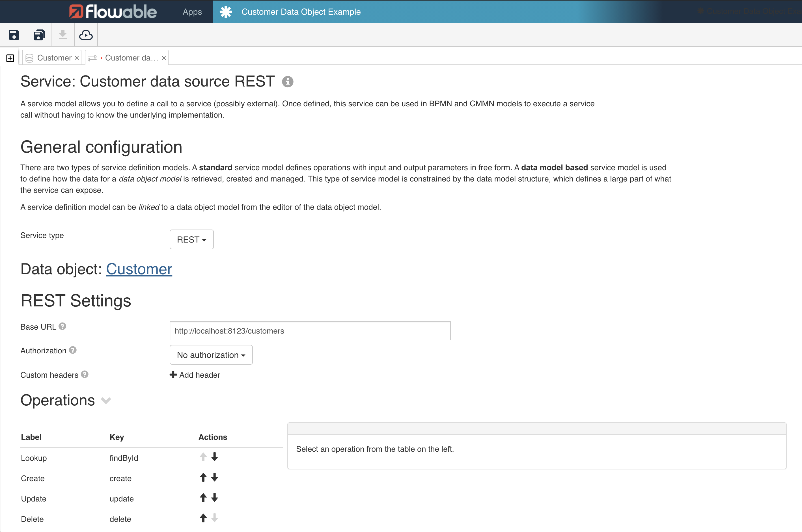Click the Download icon in the toolbar
The image size is (802, 532).
click(x=62, y=34)
